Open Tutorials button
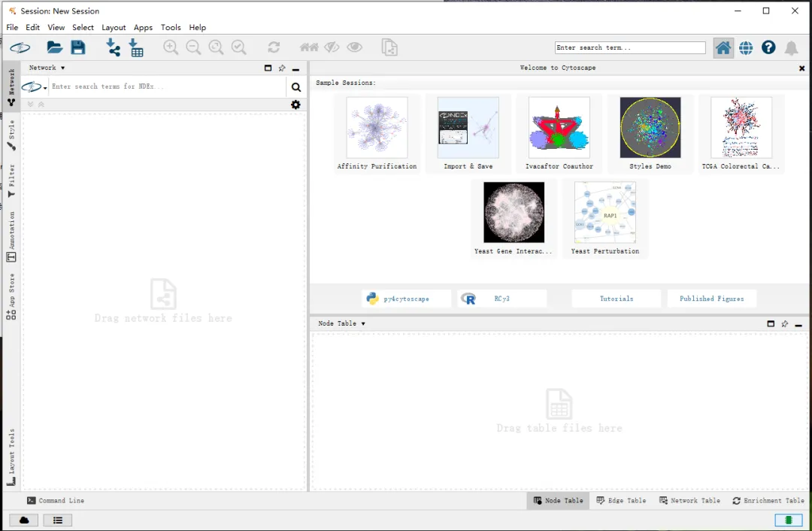This screenshot has width=812, height=531. 617,299
